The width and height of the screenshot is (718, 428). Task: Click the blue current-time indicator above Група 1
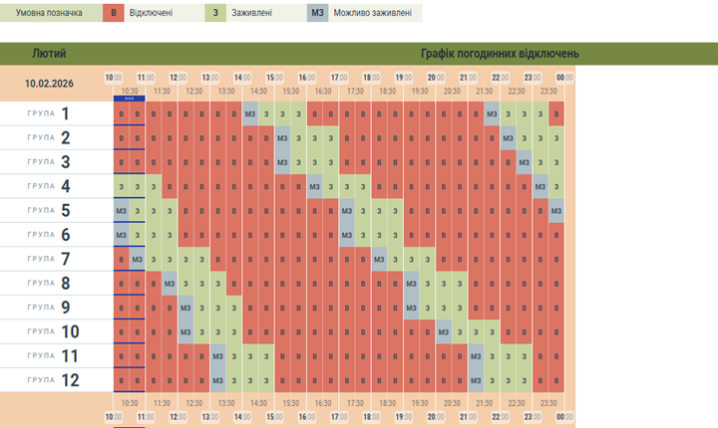point(130,98)
